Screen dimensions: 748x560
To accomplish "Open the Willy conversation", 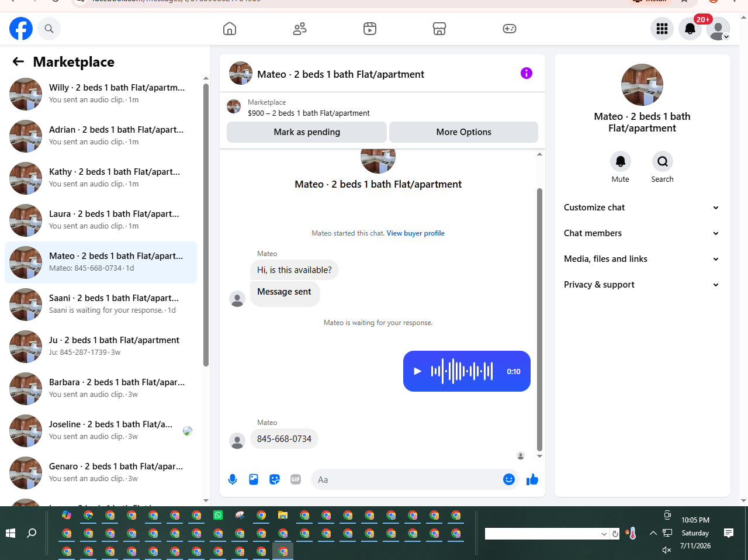I will (101, 94).
